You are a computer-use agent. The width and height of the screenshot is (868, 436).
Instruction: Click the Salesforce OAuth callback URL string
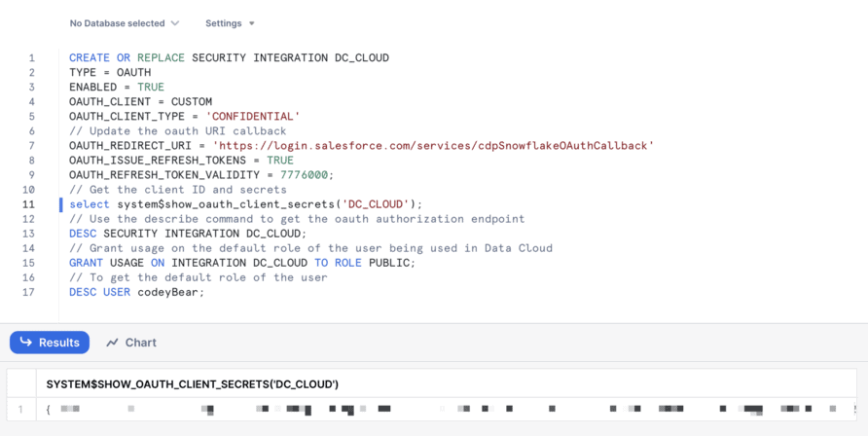click(433, 146)
